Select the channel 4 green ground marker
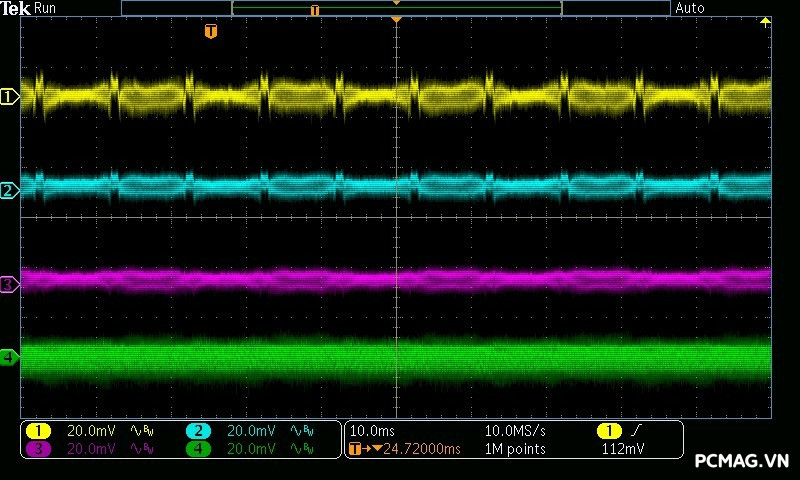 [x=9, y=357]
